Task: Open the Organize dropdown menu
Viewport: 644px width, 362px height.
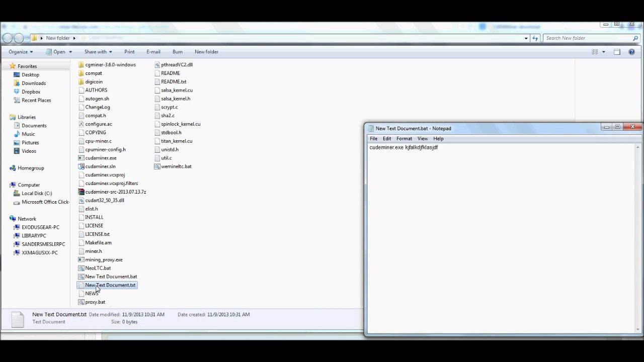Action: click(x=21, y=52)
